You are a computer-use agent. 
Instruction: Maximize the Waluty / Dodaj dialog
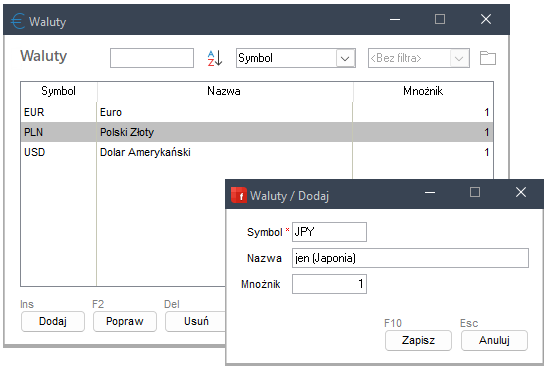475,193
